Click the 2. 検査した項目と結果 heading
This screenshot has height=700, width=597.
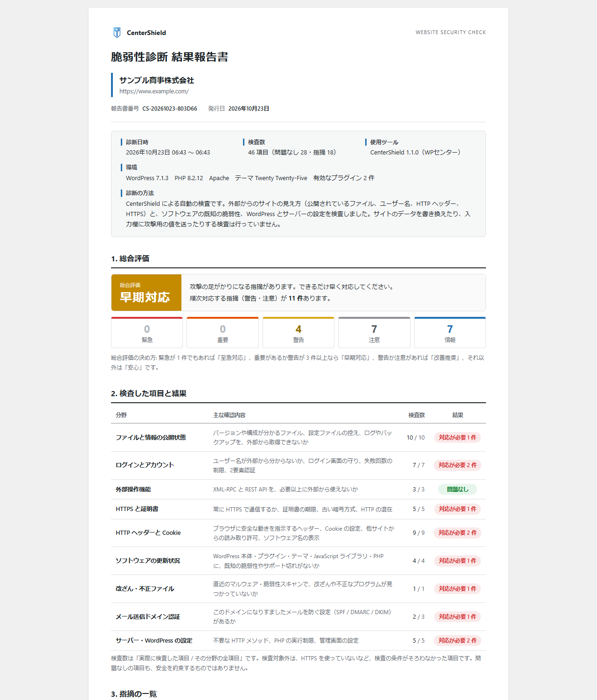tap(149, 393)
